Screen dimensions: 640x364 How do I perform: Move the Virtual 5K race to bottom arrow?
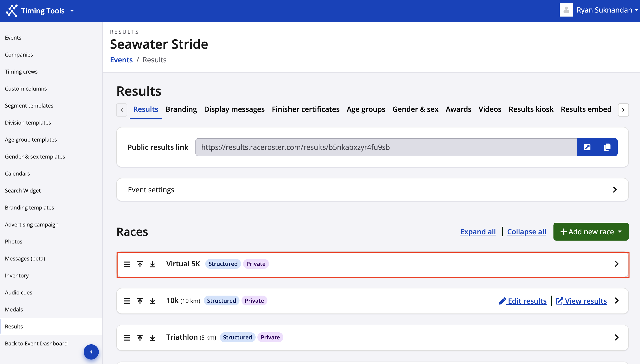[x=153, y=264]
